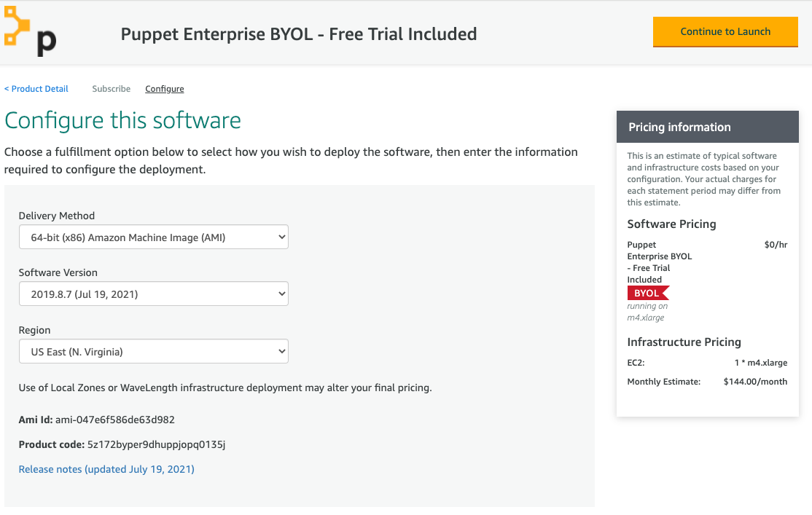Click the Configure this software heading
The height and width of the screenshot is (515, 812).
click(122, 121)
